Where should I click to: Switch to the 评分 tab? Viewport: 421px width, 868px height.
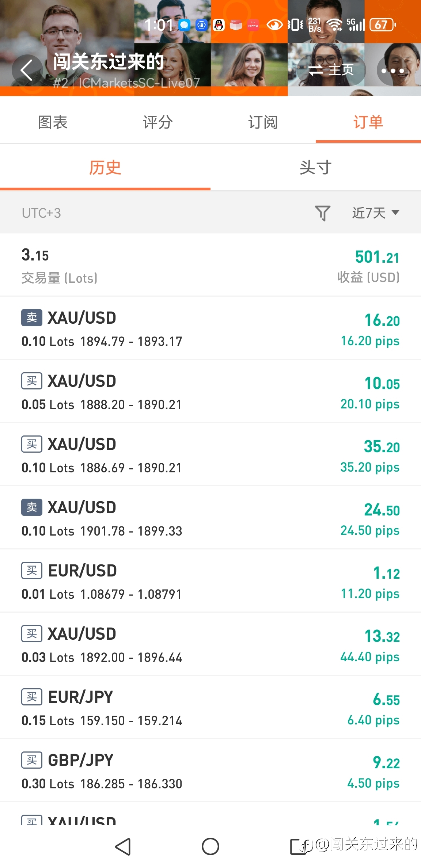click(x=158, y=122)
